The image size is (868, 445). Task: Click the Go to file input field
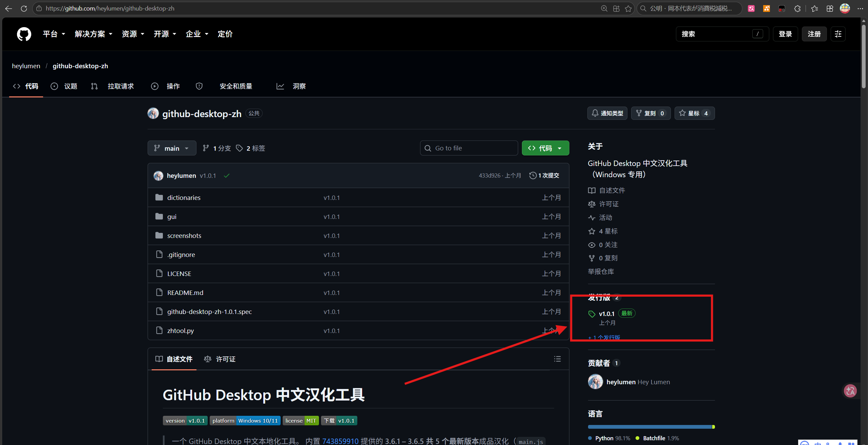[x=469, y=148]
